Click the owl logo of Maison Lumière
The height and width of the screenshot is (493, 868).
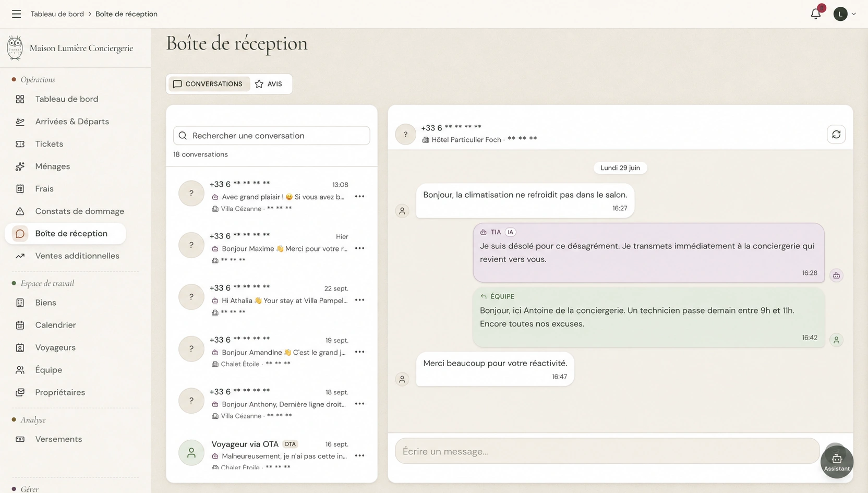15,48
